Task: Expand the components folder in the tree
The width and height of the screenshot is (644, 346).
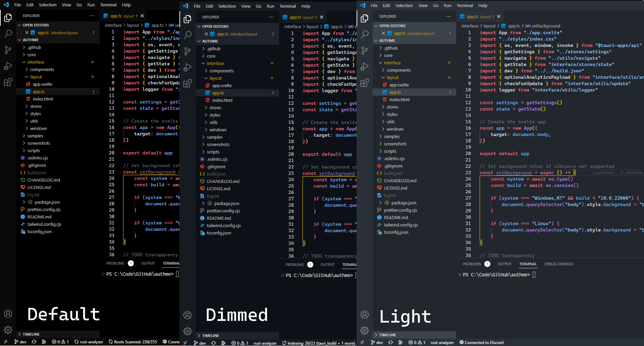Action: (x=43, y=69)
